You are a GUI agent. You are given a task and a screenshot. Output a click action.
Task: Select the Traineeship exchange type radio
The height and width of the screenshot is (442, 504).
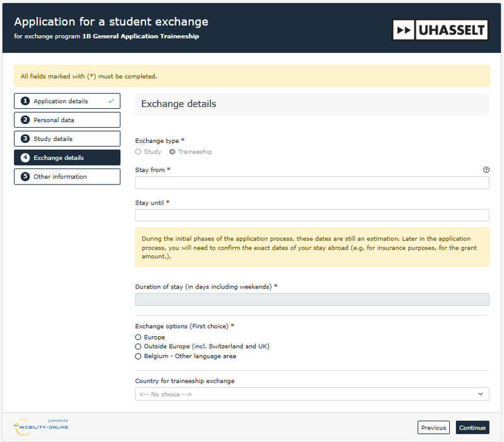tap(173, 152)
